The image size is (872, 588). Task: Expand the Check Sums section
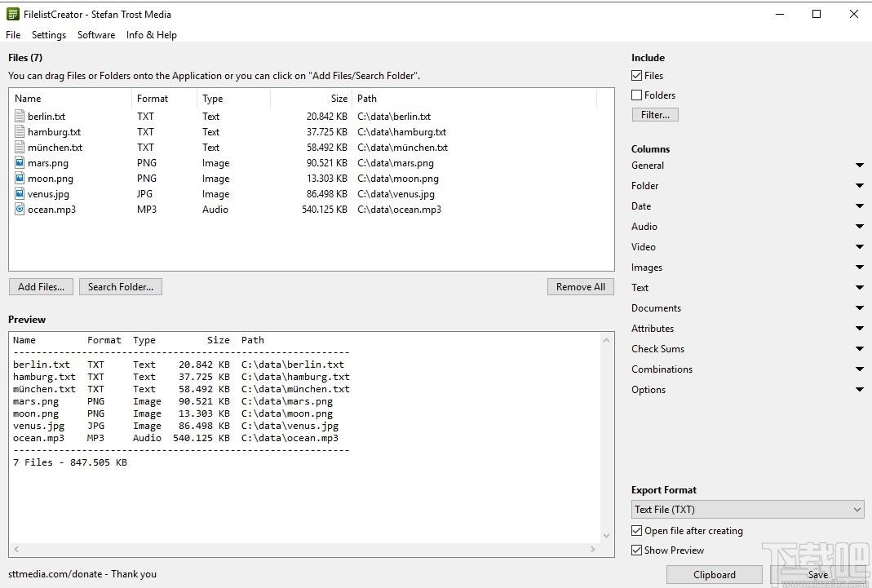[x=859, y=348]
